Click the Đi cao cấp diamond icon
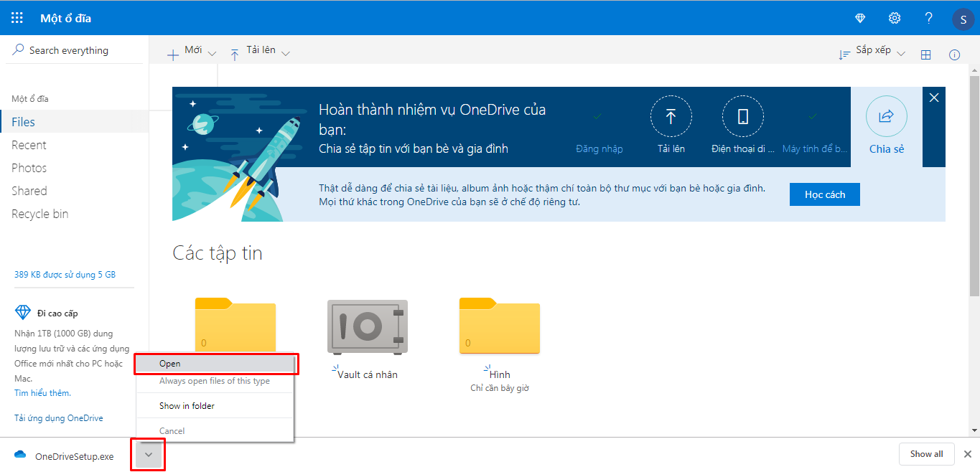Screen dimensions: 980x472 tap(23, 312)
